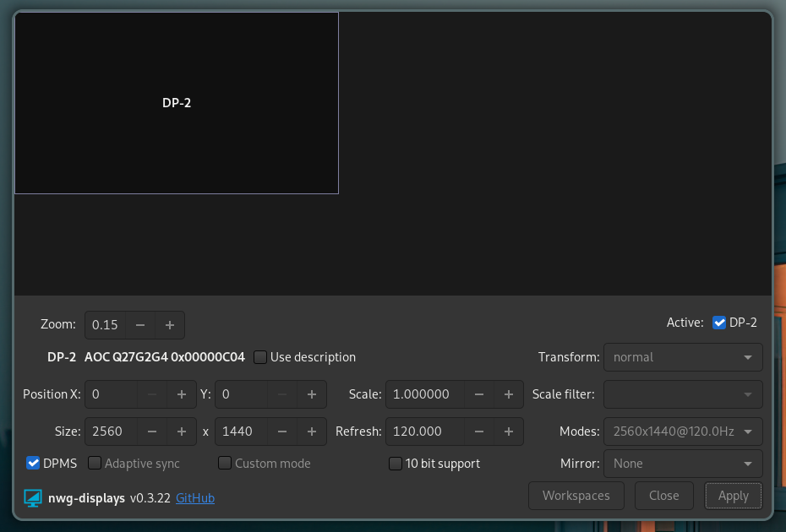Image resolution: width=786 pixels, height=532 pixels.
Task: Increase the Refresh rate value
Action: pos(508,432)
